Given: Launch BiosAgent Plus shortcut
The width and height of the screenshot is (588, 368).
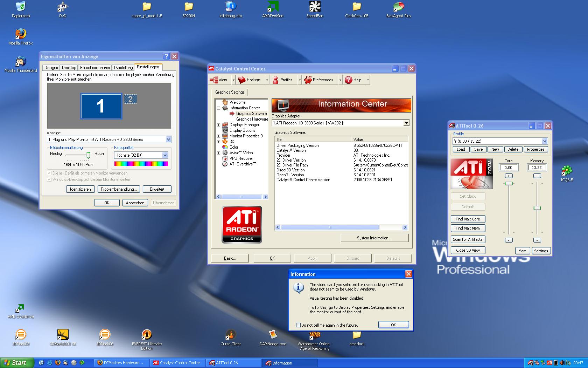Looking at the screenshot, I should (x=399, y=9).
